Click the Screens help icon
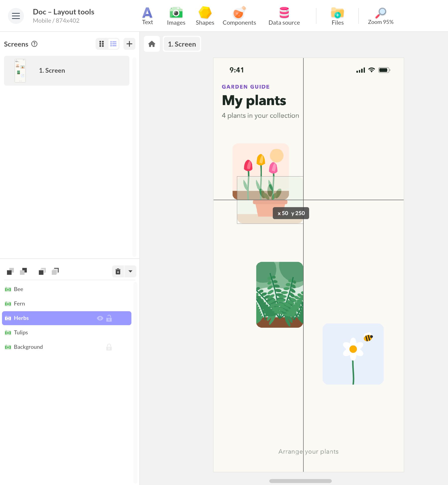Image resolution: width=448 pixels, height=485 pixels. (x=34, y=44)
